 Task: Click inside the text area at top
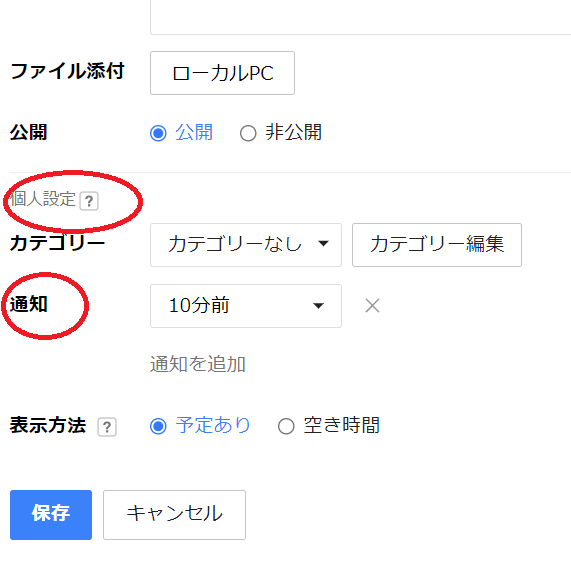[x=361, y=17]
